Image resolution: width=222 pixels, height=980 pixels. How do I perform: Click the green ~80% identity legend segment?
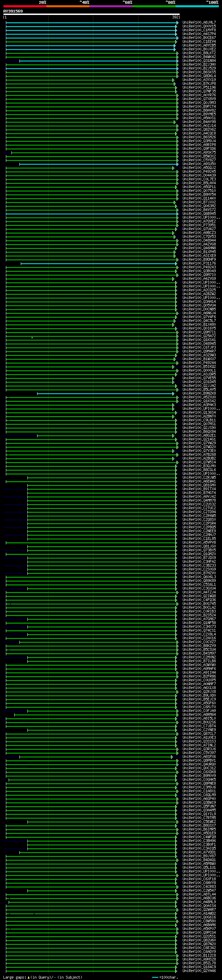click(154, 6)
